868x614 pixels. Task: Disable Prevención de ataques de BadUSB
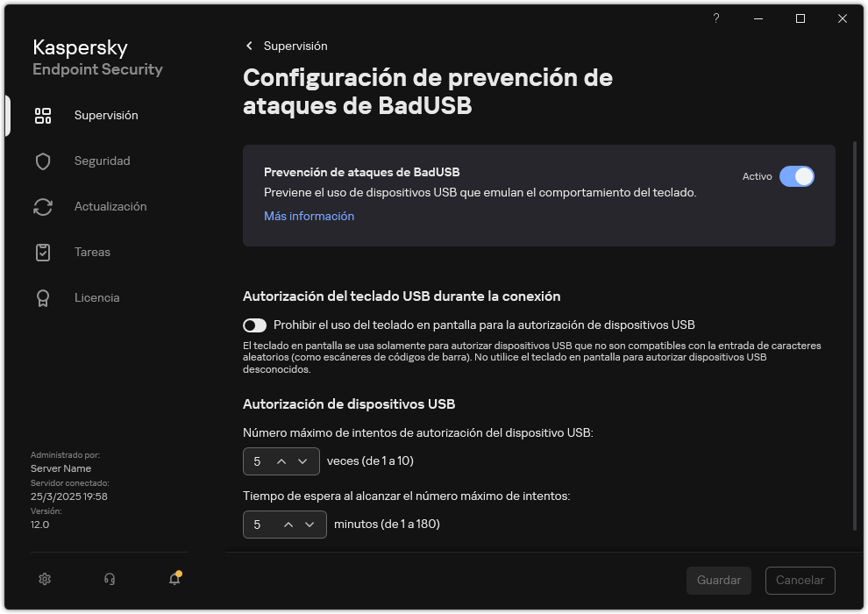pyautogui.click(x=798, y=176)
